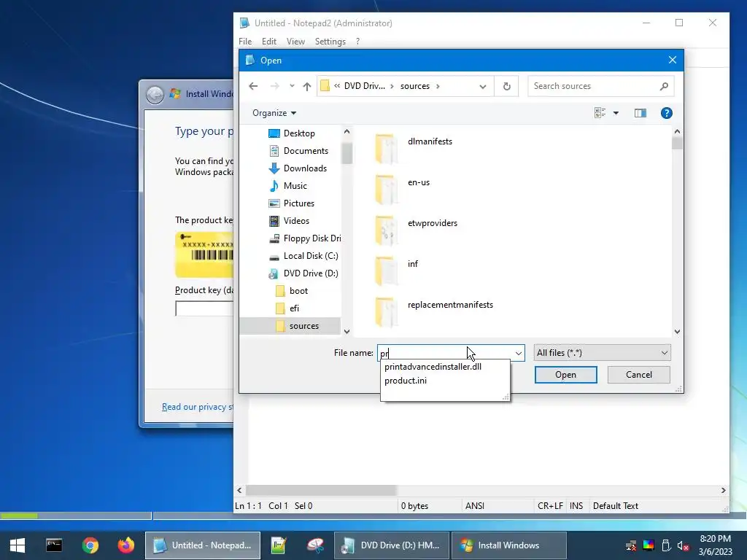Open Notepad2 ? help menu
This screenshot has height=560, width=747.
pyautogui.click(x=357, y=42)
